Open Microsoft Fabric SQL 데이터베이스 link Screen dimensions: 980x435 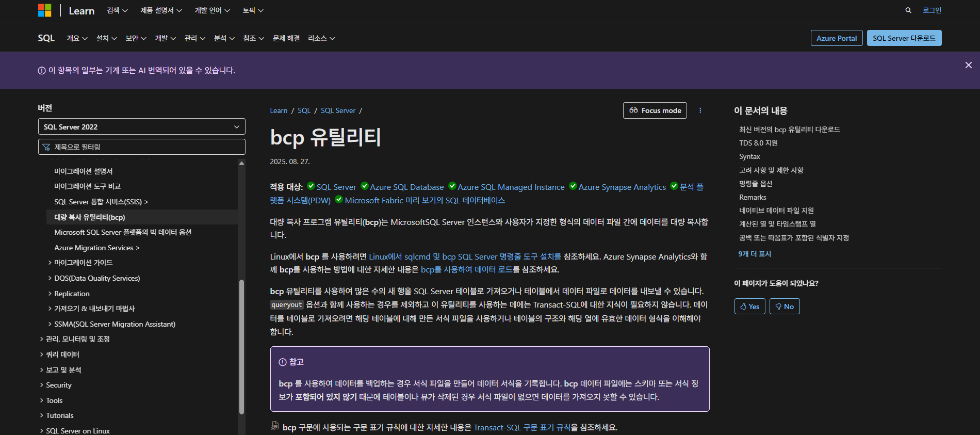424,200
